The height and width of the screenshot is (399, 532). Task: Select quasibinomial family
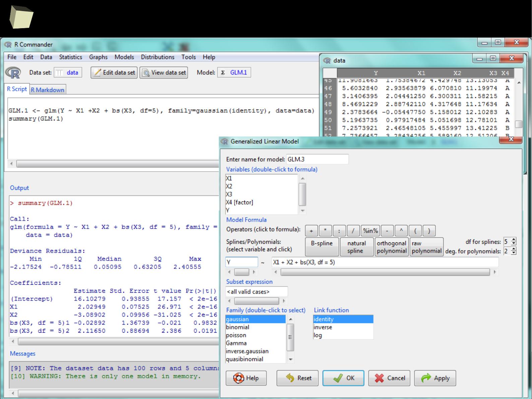click(256, 359)
